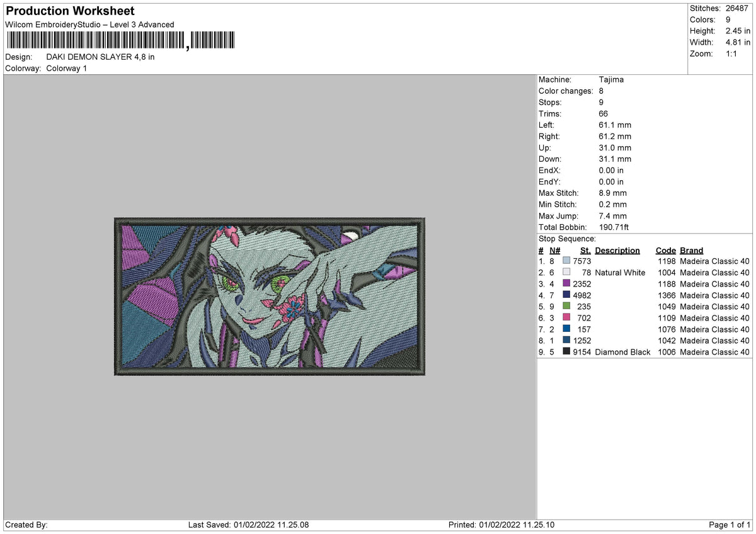This screenshot has width=756, height=534.
Task: Select the teal 1042 color swatch
Action: click(x=566, y=341)
